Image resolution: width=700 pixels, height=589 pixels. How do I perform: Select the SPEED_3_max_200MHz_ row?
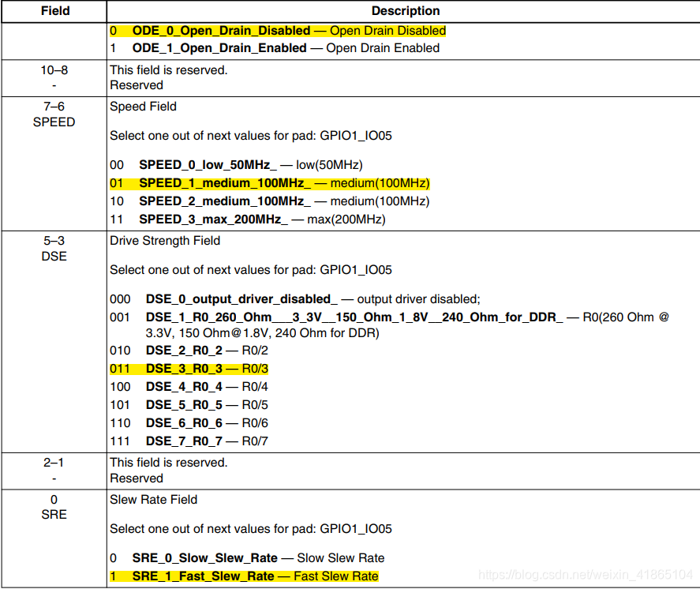248,219
